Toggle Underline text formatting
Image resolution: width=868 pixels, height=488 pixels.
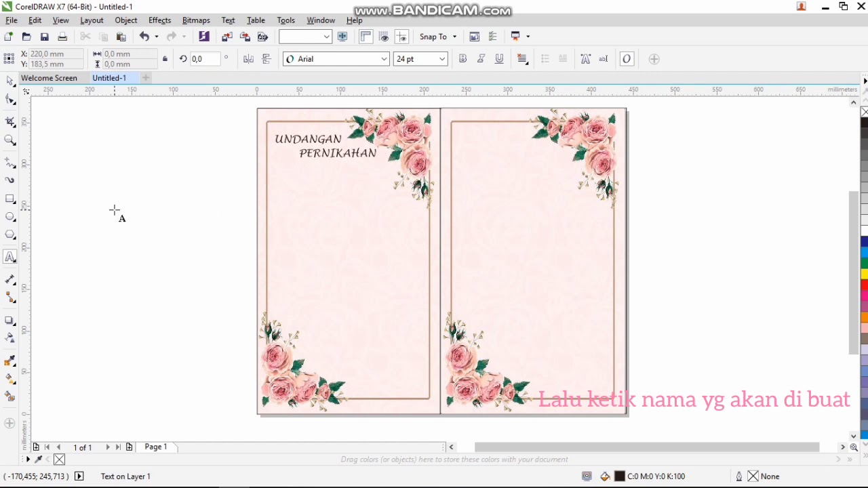click(500, 59)
